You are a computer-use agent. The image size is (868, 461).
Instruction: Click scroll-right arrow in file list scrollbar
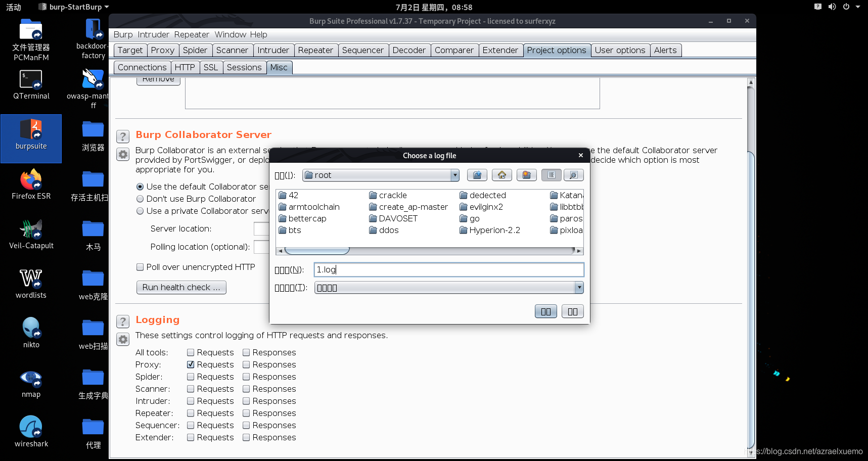579,251
